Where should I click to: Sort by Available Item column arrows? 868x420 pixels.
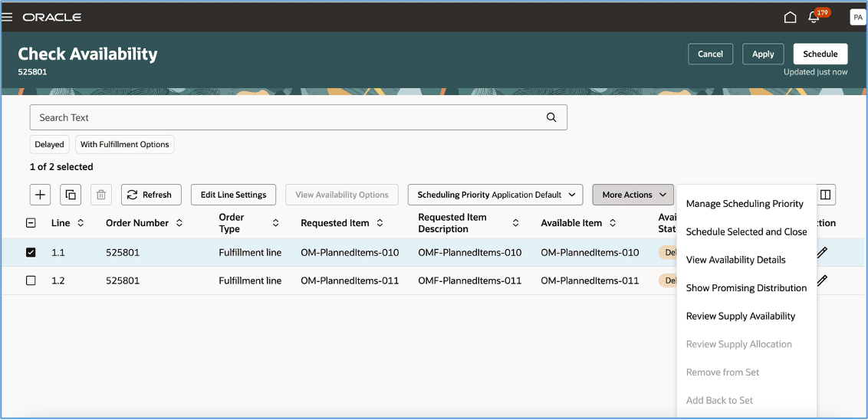click(613, 223)
